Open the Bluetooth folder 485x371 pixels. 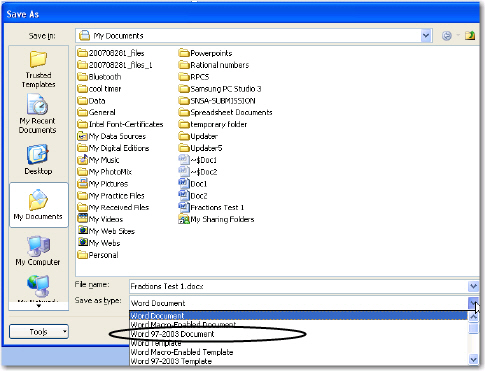pos(99,77)
